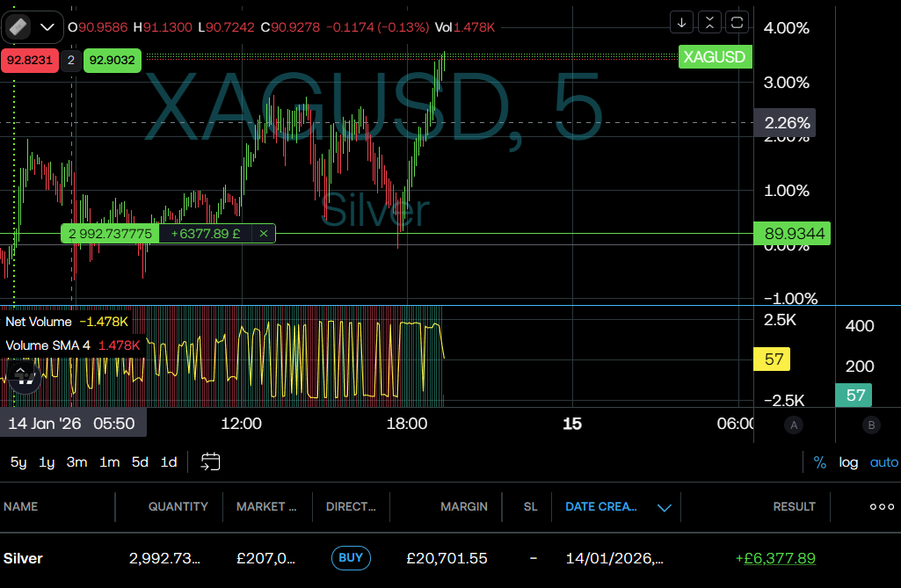Click the TradingView logo icon
Image resolution: width=901 pixels, height=588 pixels.
(x=25, y=376)
